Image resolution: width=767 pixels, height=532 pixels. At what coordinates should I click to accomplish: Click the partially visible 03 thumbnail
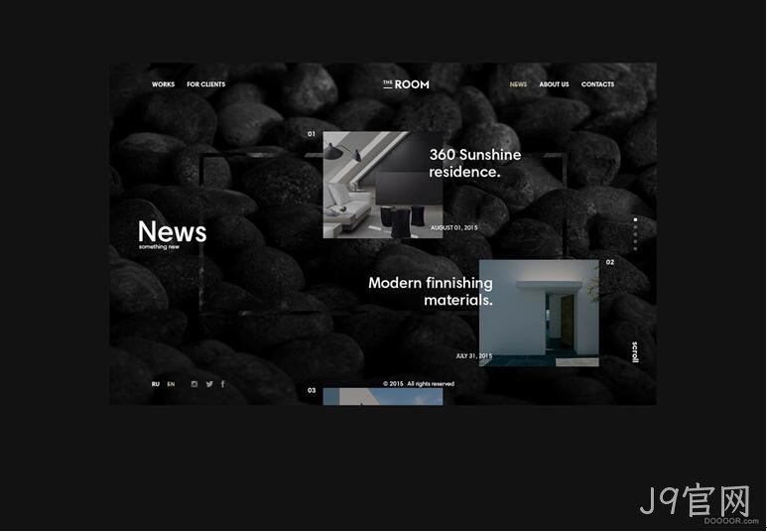coord(383,396)
